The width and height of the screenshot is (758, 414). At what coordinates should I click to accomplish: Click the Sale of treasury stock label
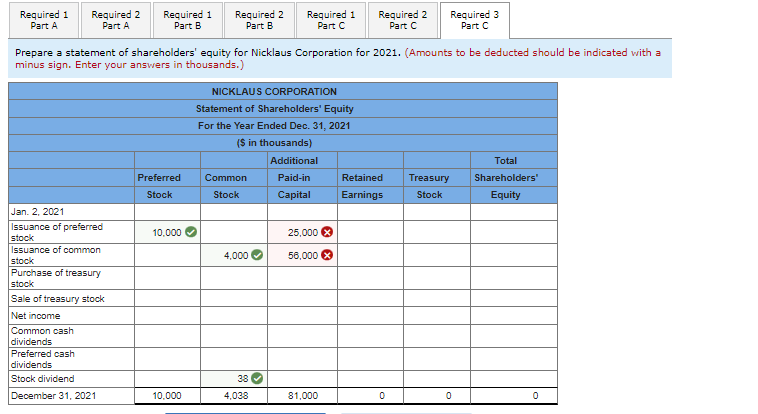click(x=58, y=298)
